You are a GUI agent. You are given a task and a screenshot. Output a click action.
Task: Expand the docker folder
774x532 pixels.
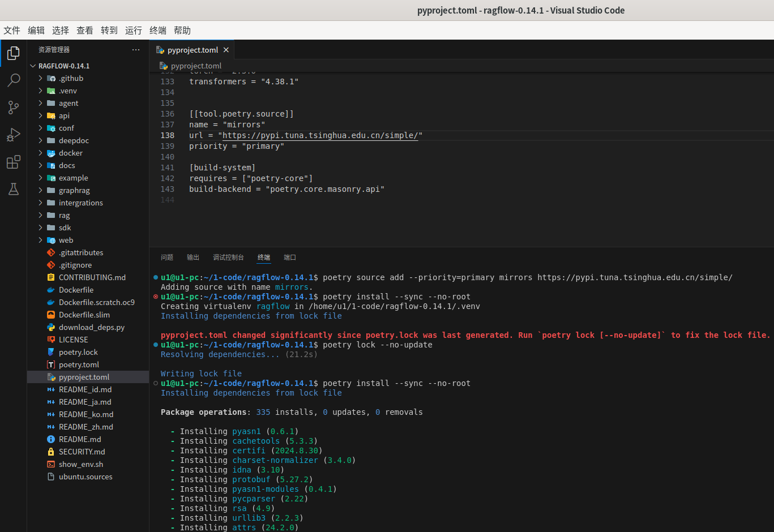40,153
